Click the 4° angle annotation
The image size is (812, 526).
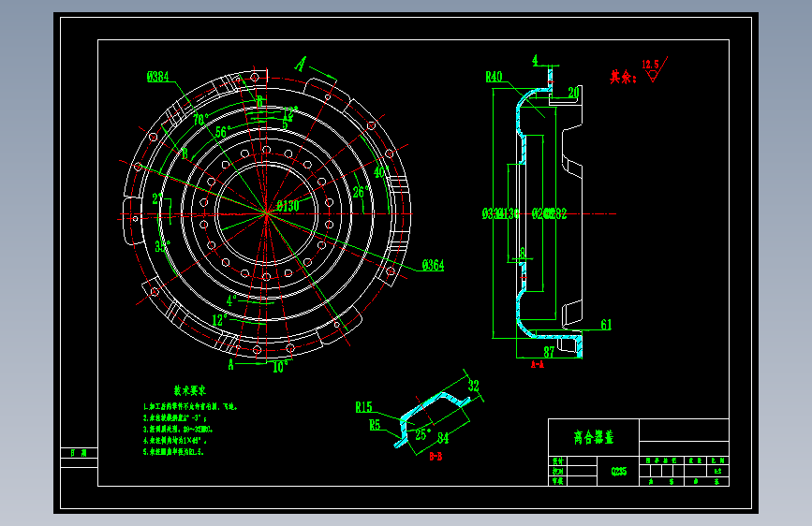tap(231, 300)
